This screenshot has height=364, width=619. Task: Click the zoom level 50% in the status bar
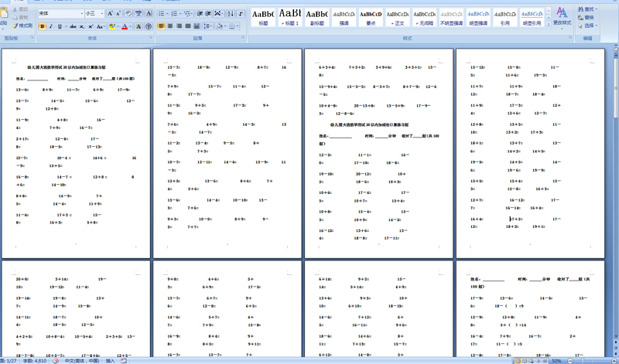556,361
